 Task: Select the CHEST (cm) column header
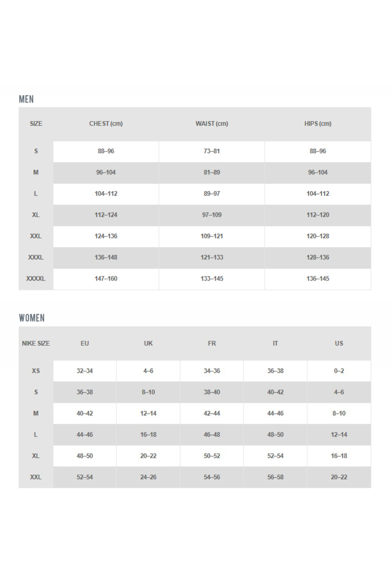106,123
